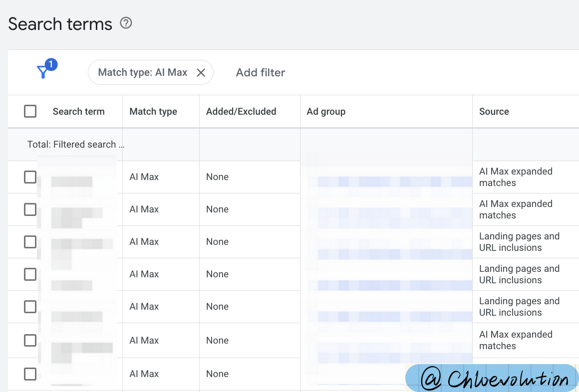Sort by Search term column header
The image size is (579, 392).
coord(79,112)
